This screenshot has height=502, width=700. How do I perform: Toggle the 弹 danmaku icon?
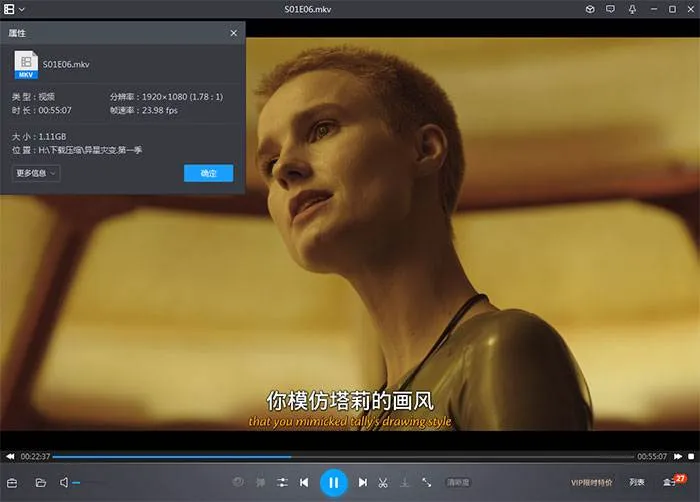260,482
